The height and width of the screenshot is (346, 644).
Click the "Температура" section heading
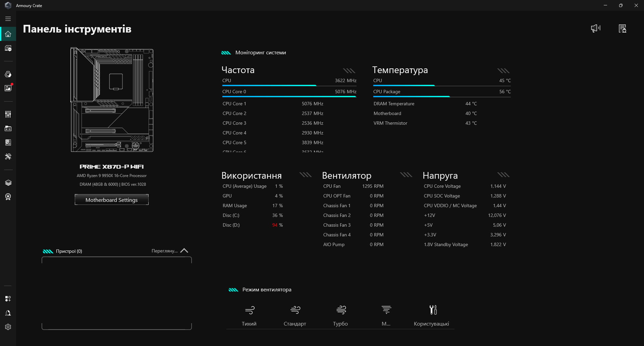pyautogui.click(x=400, y=70)
